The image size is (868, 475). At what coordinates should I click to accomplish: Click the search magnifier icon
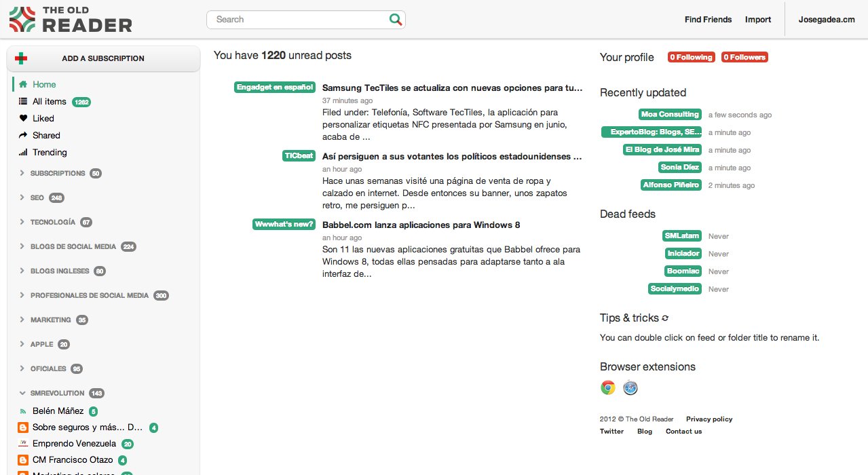click(x=395, y=20)
